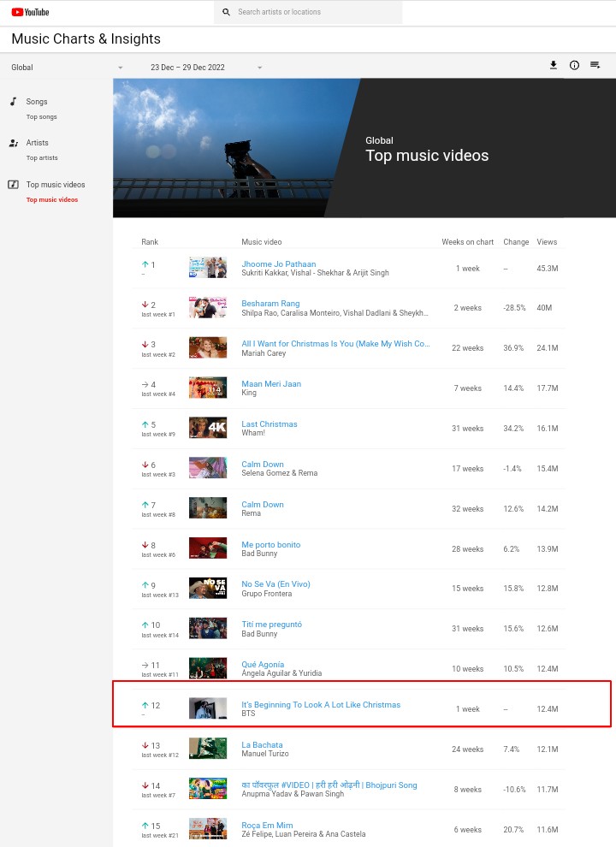Click the 45.3M views value
Viewport: 616px width, 847px height.
(548, 269)
